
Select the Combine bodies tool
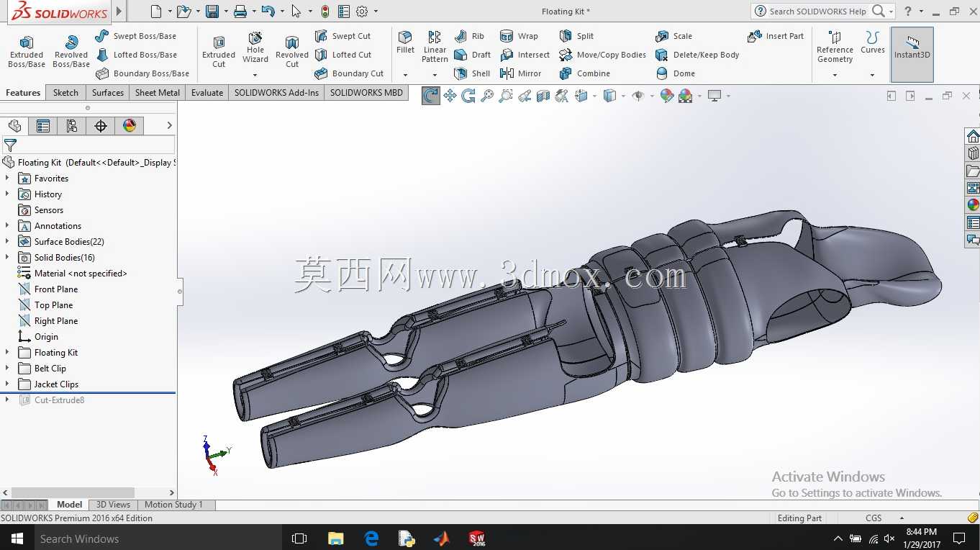(x=584, y=73)
